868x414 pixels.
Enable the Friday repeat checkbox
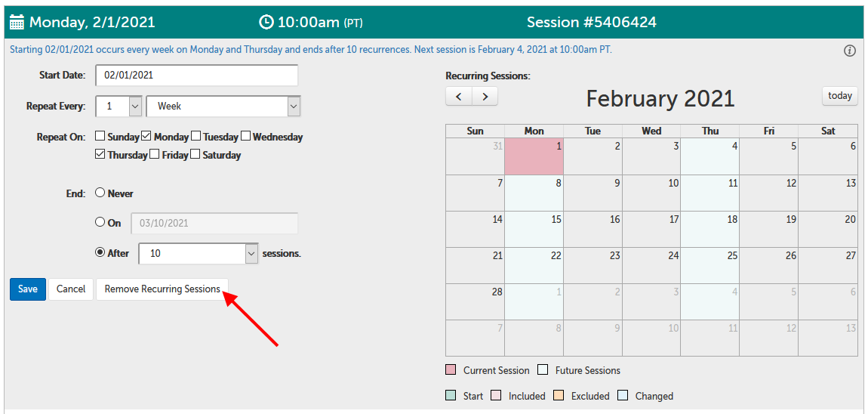(155, 155)
